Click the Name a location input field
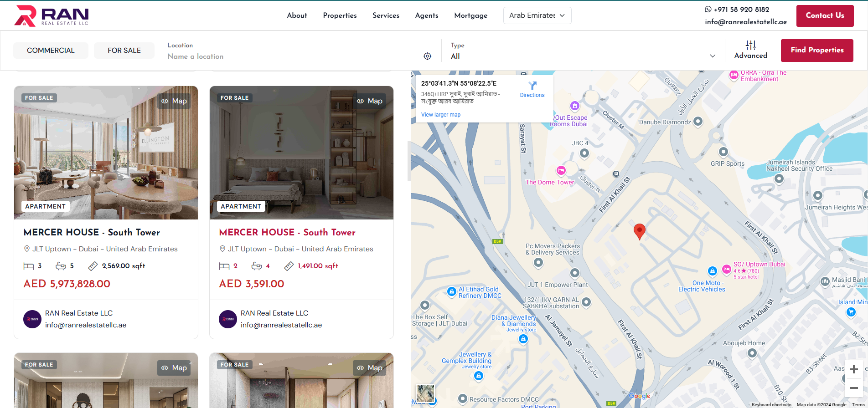The width and height of the screenshot is (868, 408). 292,56
